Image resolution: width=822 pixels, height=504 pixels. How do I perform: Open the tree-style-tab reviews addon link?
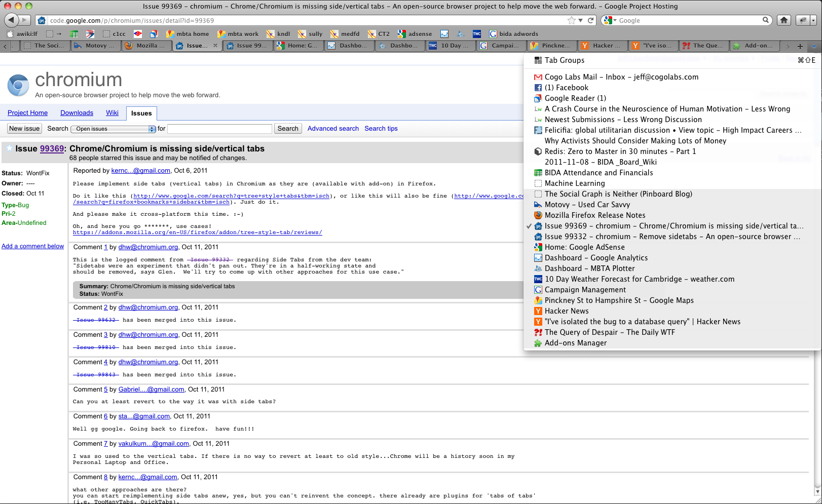coord(197,232)
